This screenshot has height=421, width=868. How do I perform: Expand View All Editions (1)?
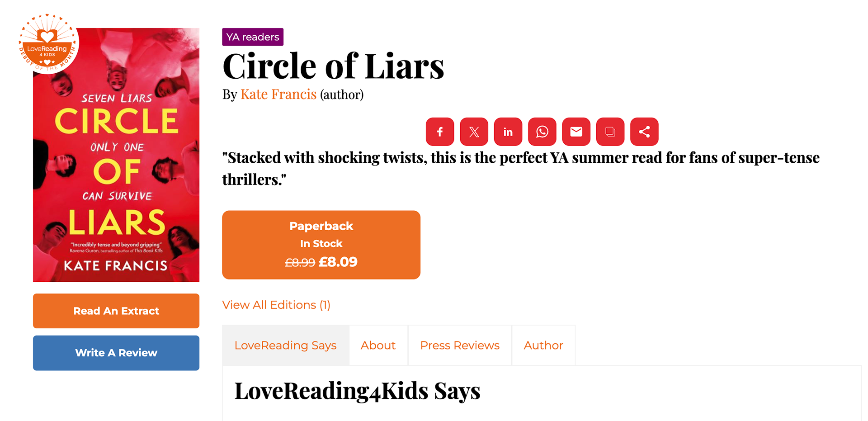pos(276,305)
